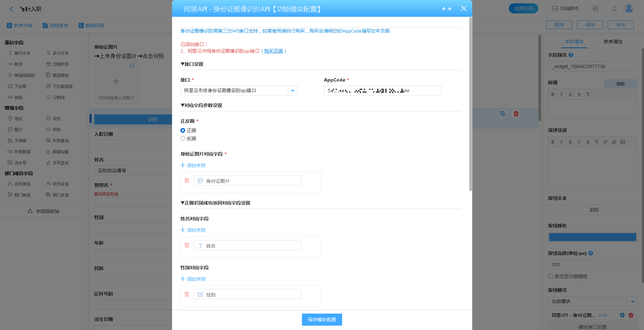
Task: Go back with the left arrow
Action: (x=12, y=9)
